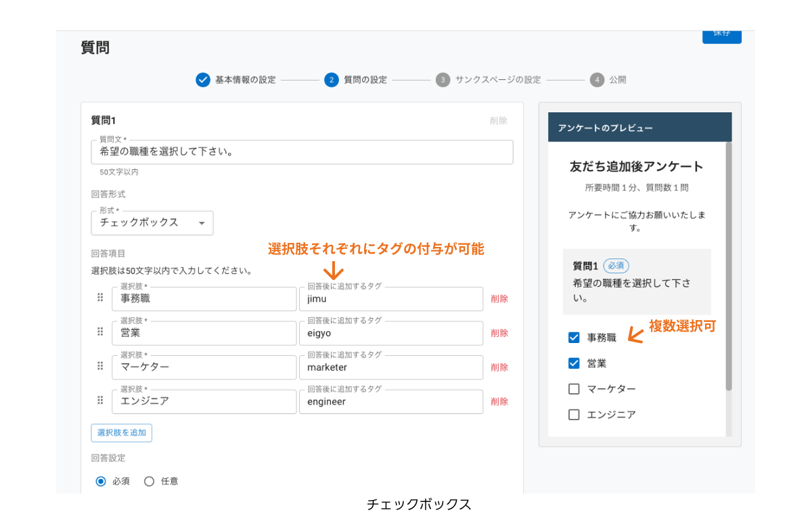
Task: Click 選択肢 field containing エンジニア
Action: coord(204,401)
